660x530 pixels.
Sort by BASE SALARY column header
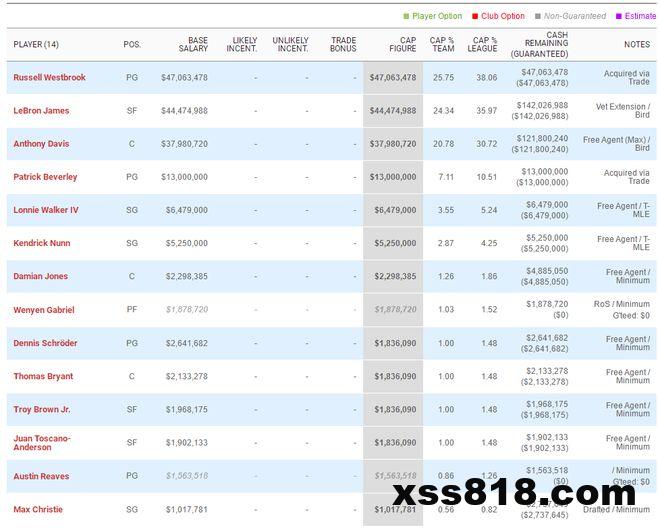click(193, 45)
